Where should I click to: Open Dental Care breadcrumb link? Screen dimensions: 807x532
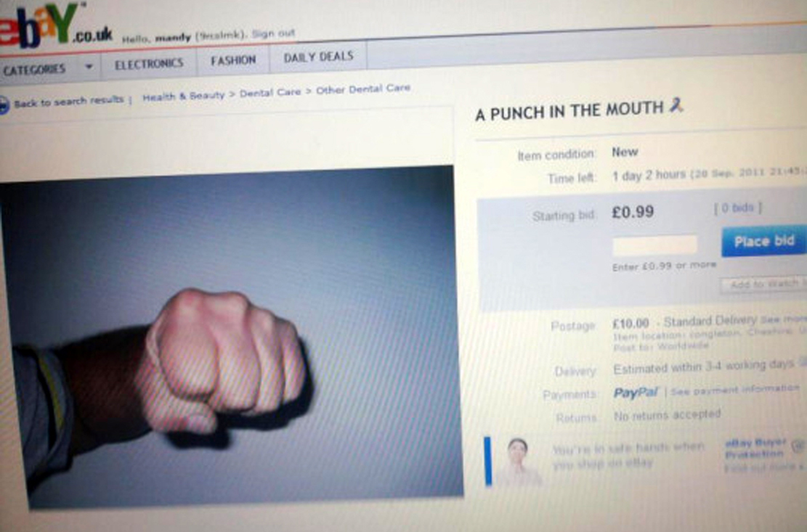[270, 92]
